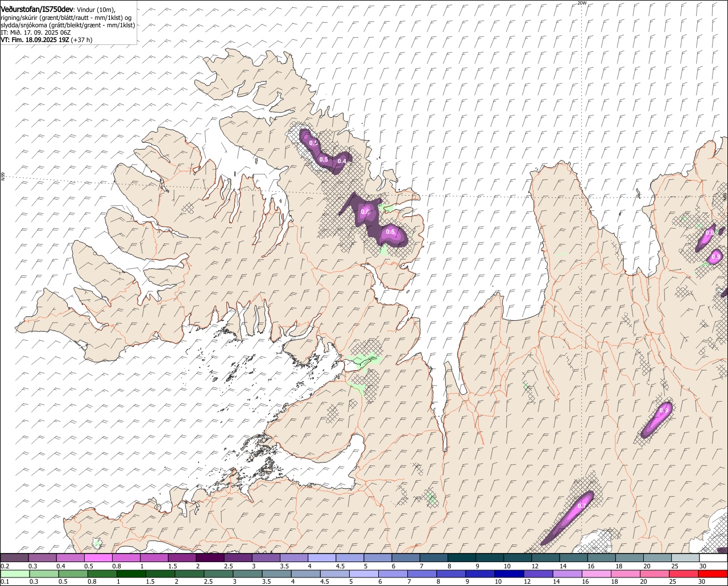
Task: Click the '(+37 h)' forecast offset text
Action: point(82,40)
